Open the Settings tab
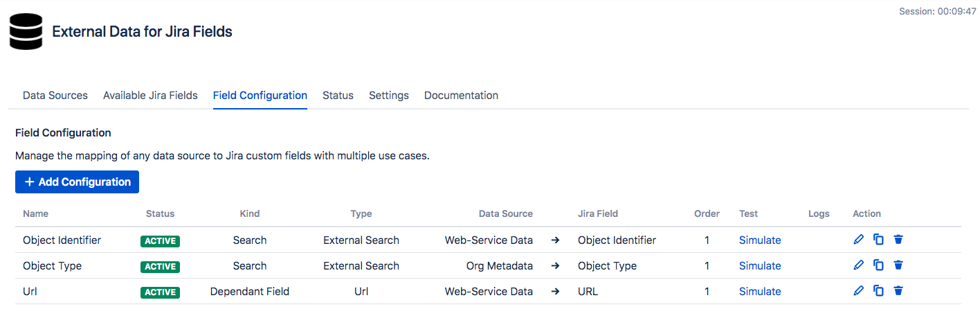The width and height of the screenshot is (980, 325). pos(389,96)
